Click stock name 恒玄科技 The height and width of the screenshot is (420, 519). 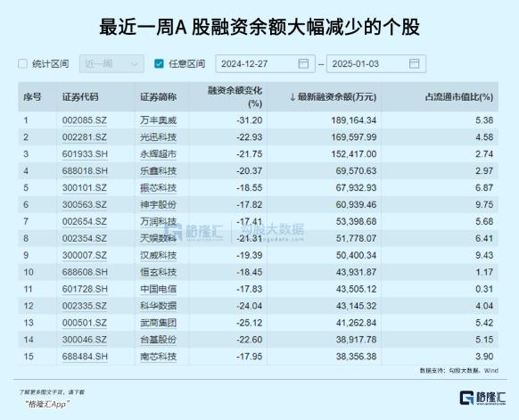tap(158, 272)
